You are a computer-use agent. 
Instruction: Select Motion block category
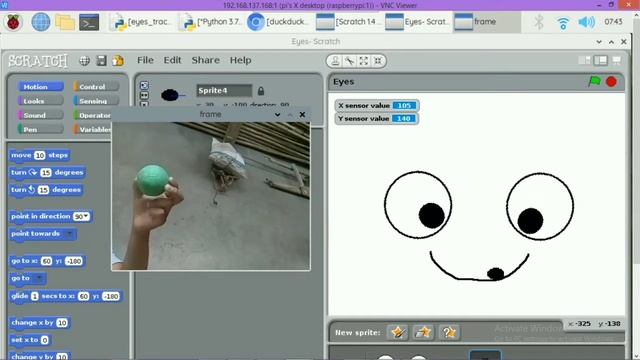[40, 87]
